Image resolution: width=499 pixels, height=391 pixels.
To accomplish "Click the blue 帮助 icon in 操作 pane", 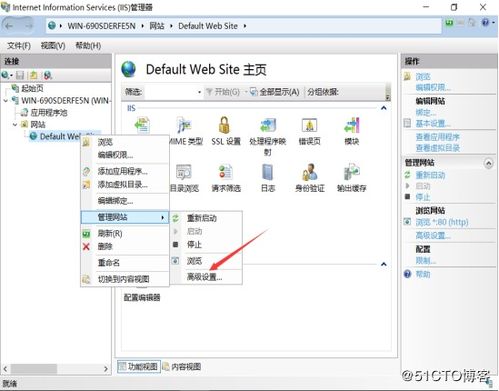I will tap(407, 274).
